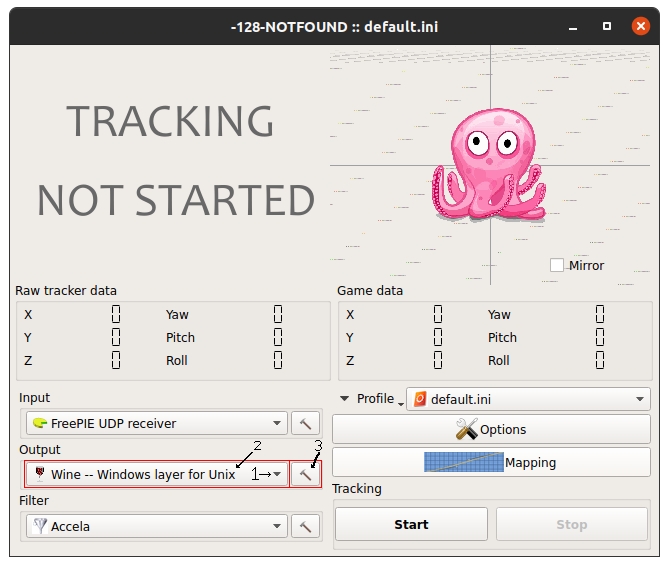Open Output protocol settings hammer icon
669x566 pixels.
pyautogui.click(x=305, y=474)
